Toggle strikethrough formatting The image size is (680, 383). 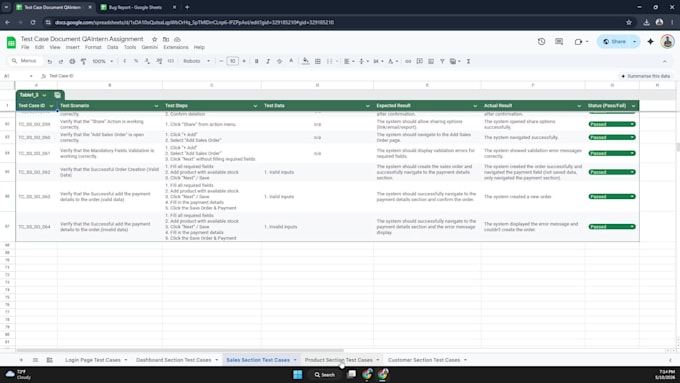(x=279, y=62)
